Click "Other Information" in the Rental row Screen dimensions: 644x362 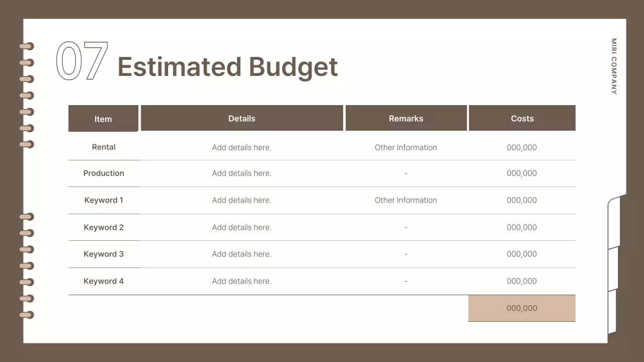tap(406, 147)
